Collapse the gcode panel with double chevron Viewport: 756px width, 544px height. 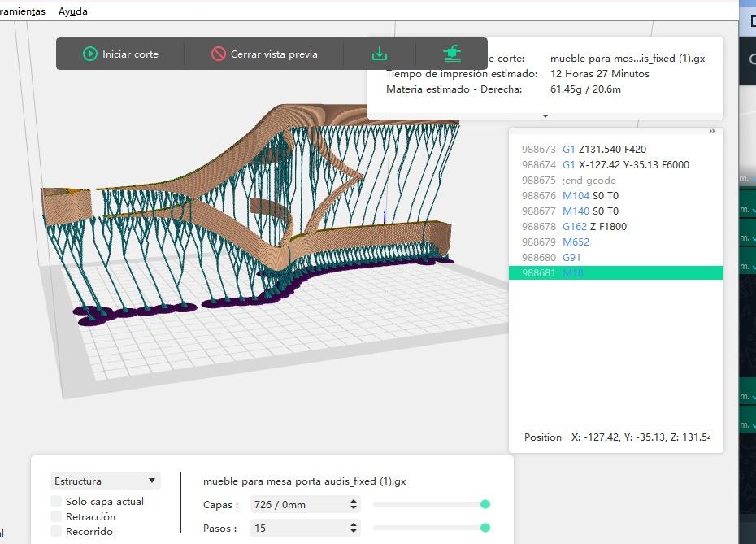coord(711,131)
